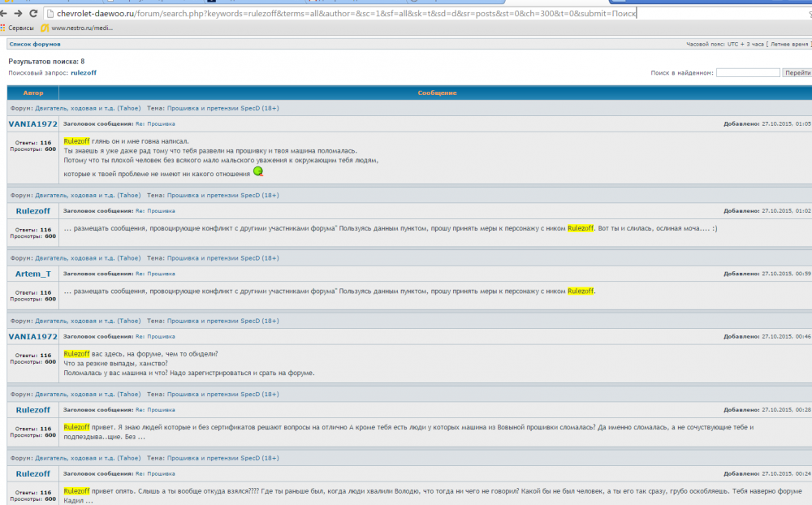Open topic link above the 00:28 post
Image resolution: width=812 pixels, height=505 pixels.
tap(223, 395)
